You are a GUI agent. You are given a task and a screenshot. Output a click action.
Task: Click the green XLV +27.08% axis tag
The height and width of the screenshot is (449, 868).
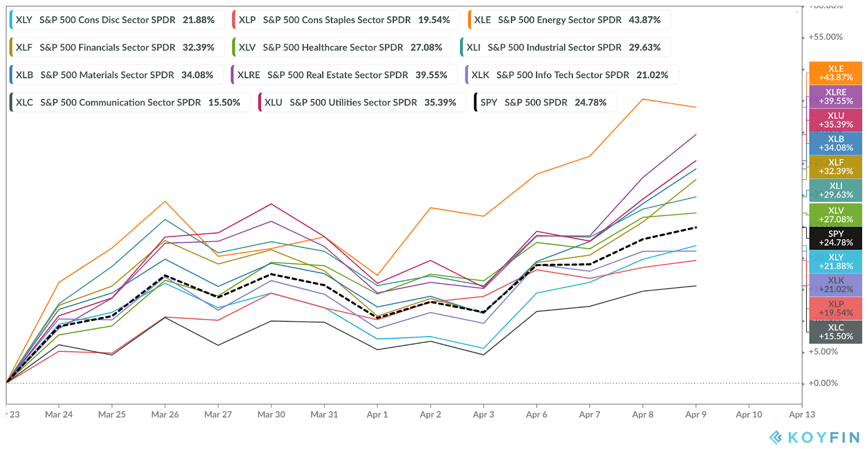tap(835, 215)
